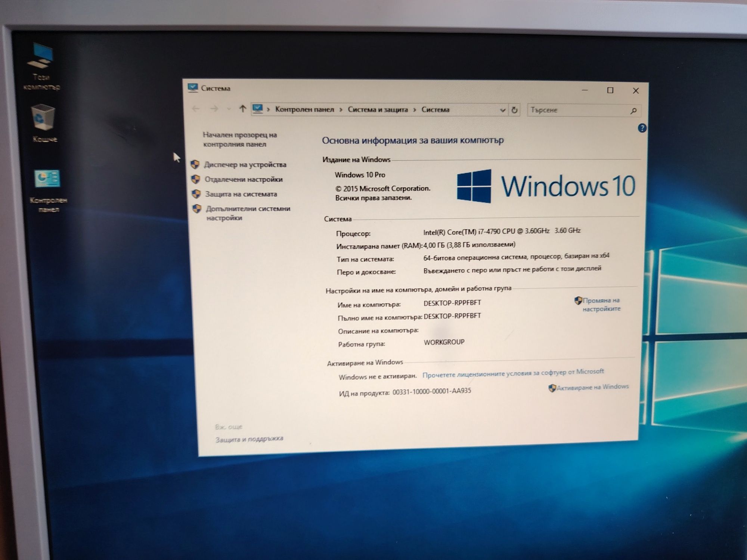Click shield icon beside 'Защита на системата'
The image size is (747, 560).
tap(196, 194)
